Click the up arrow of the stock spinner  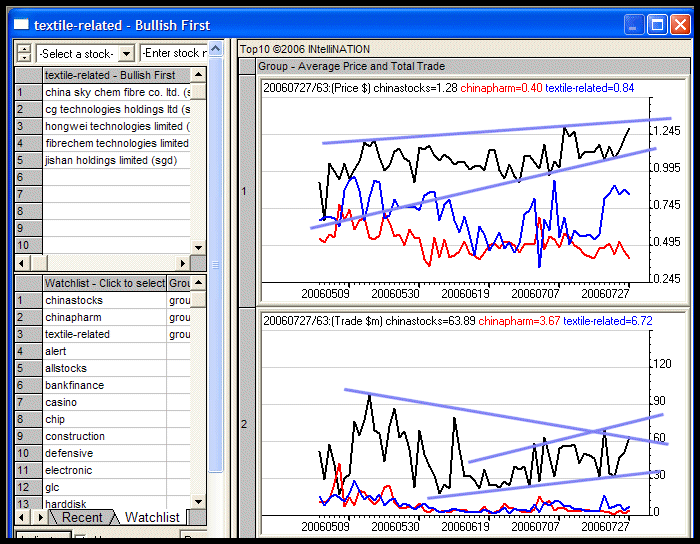click(x=24, y=49)
